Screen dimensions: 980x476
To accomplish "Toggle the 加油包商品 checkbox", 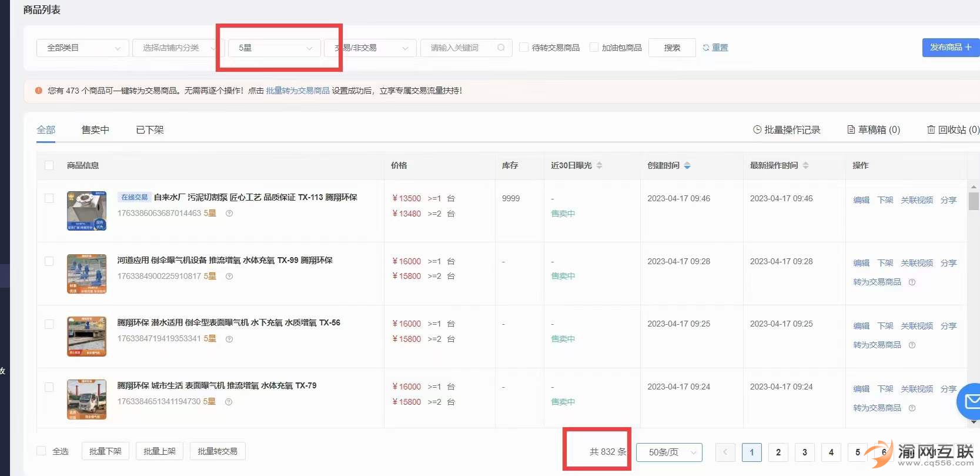I will 594,47.
